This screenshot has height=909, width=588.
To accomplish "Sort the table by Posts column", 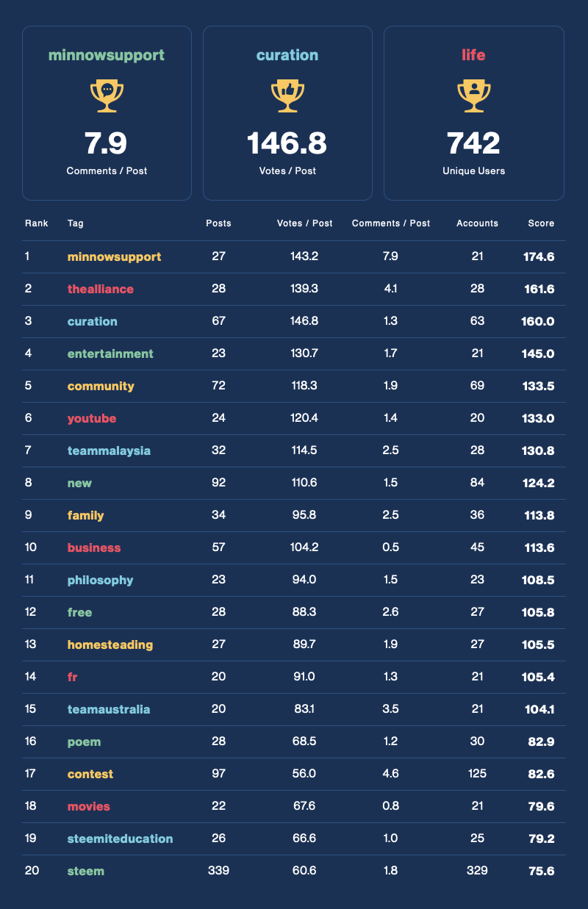I will (218, 223).
